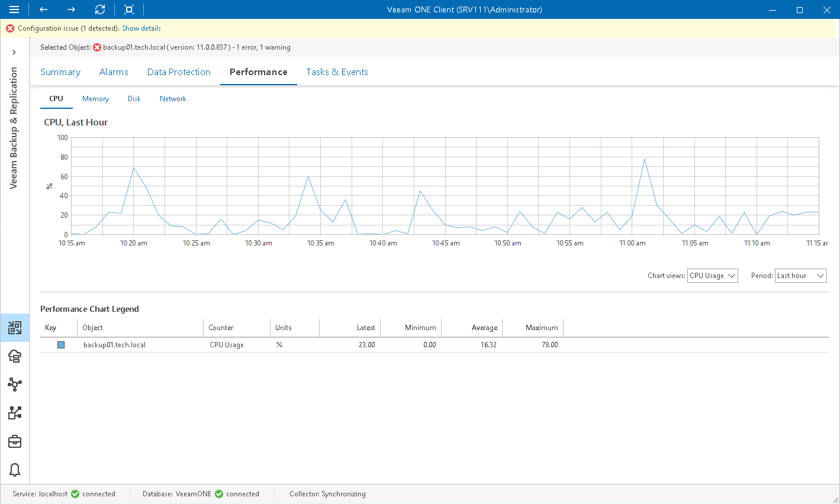Open the Chart views CPU Usage dropdown

point(713,276)
